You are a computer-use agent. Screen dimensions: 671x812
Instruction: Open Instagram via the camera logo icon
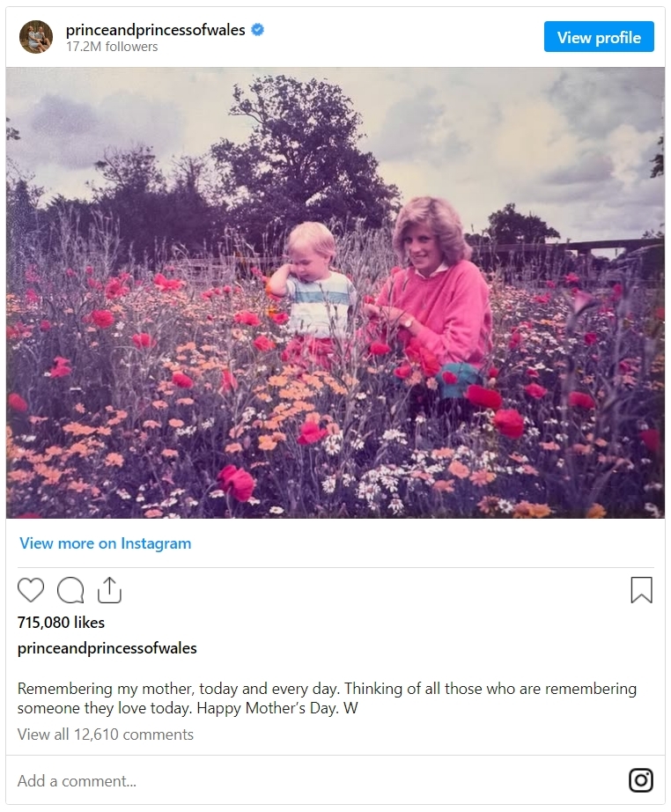641,780
